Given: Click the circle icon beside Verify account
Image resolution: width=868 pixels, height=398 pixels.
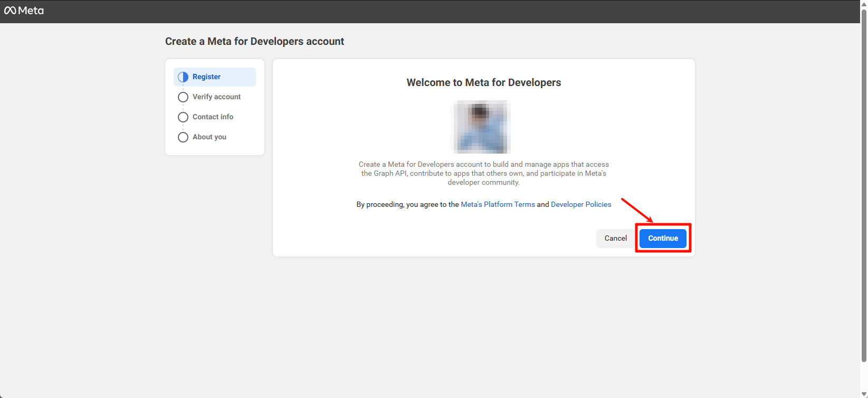Looking at the screenshot, I should (x=183, y=97).
